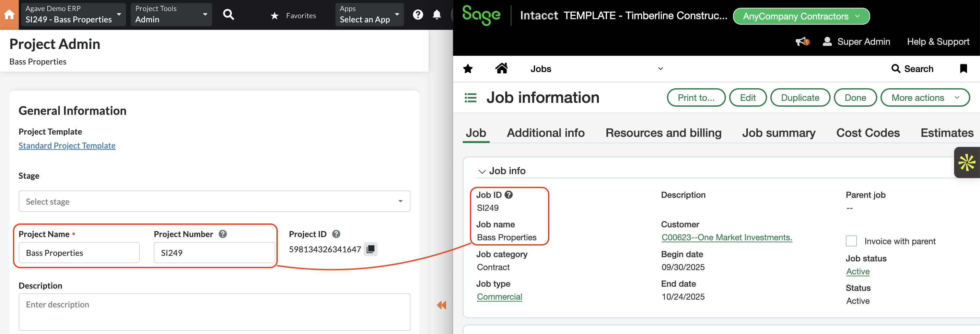Click the star favorites icon in Intacct
The width and height of the screenshot is (980, 334).
click(x=468, y=68)
